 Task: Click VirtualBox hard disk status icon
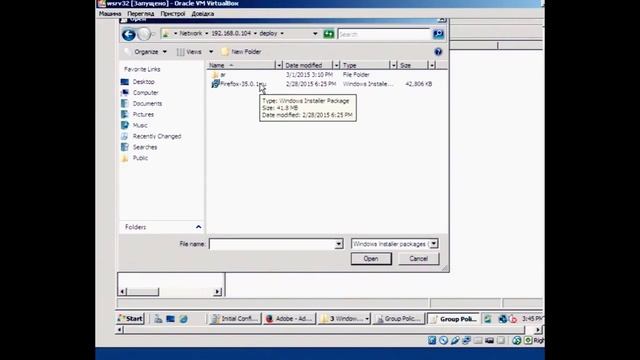pyautogui.click(x=432, y=340)
